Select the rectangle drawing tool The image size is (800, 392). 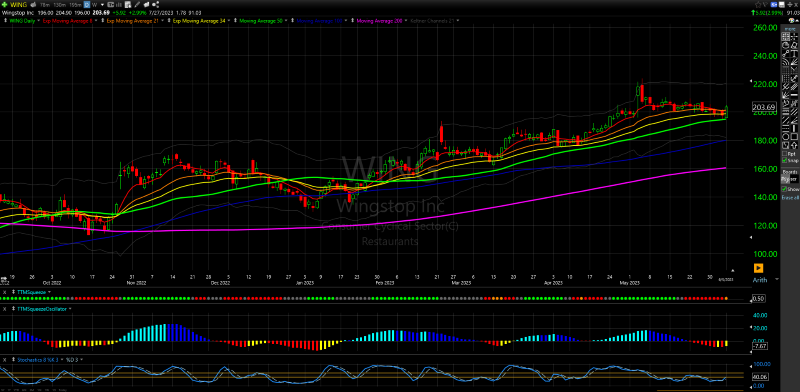coord(794,137)
